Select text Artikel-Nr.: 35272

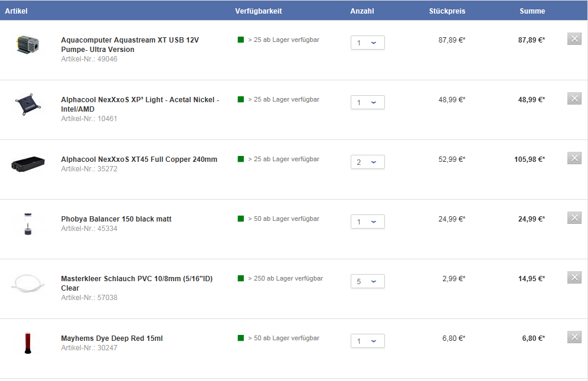click(x=89, y=169)
